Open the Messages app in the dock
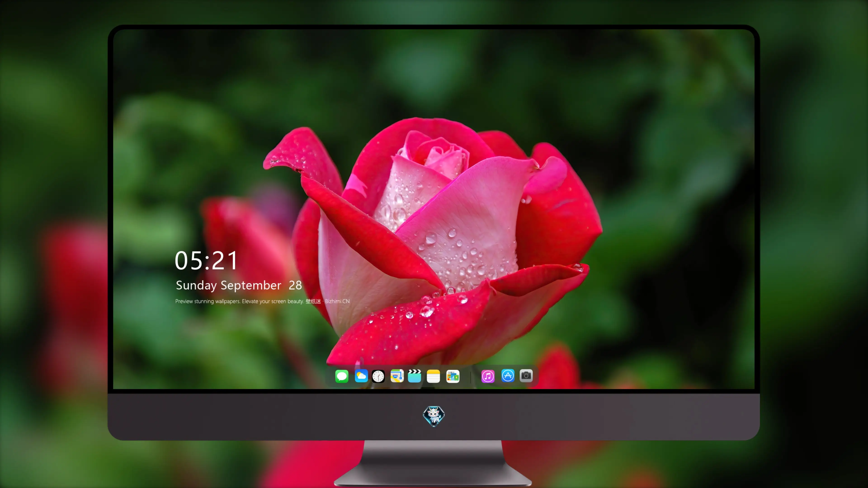The image size is (868, 488). tap(342, 376)
